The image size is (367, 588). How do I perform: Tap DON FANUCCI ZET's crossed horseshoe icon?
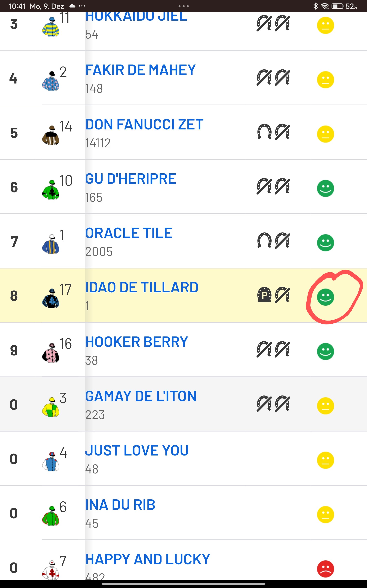[x=282, y=132]
